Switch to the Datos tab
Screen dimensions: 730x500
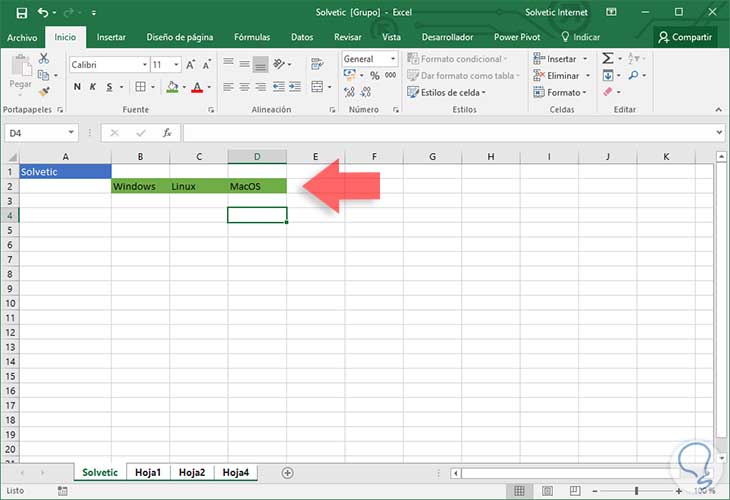[302, 37]
